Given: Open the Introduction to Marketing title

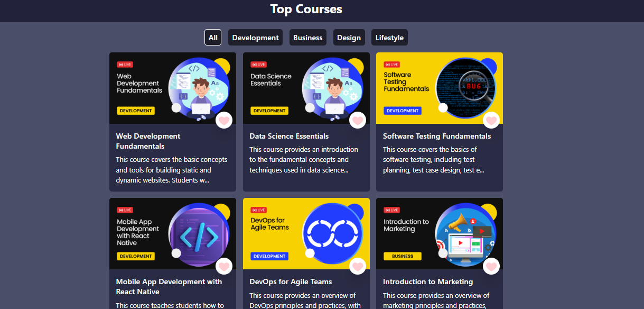Looking at the screenshot, I should (427, 281).
